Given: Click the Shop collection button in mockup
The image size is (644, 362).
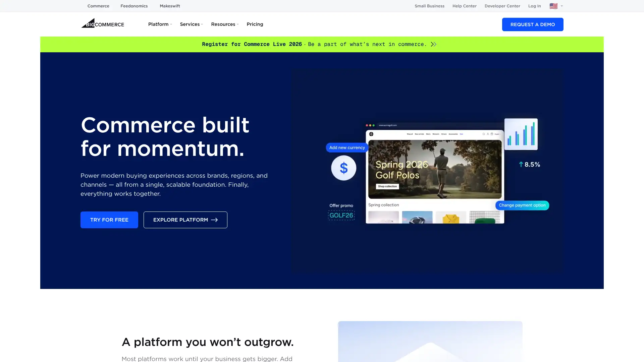Looking at the screenshot, I should click(x=387, y=186).
